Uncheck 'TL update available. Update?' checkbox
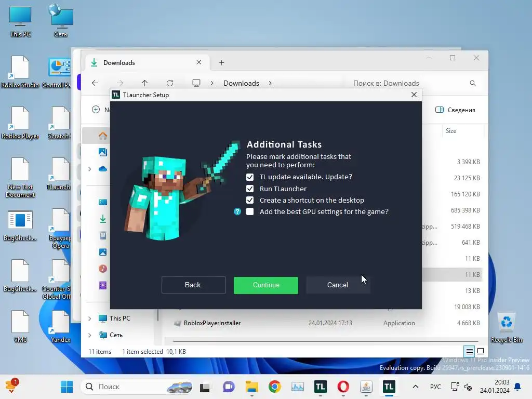532x399 pixels. pos(250,177)
